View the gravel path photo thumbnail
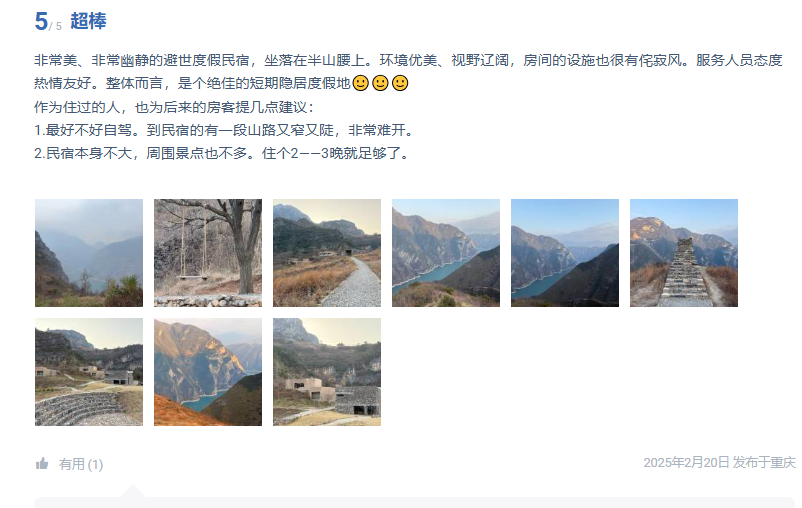Viewport: 802px width, 508px height. click(x=327, y=253)
